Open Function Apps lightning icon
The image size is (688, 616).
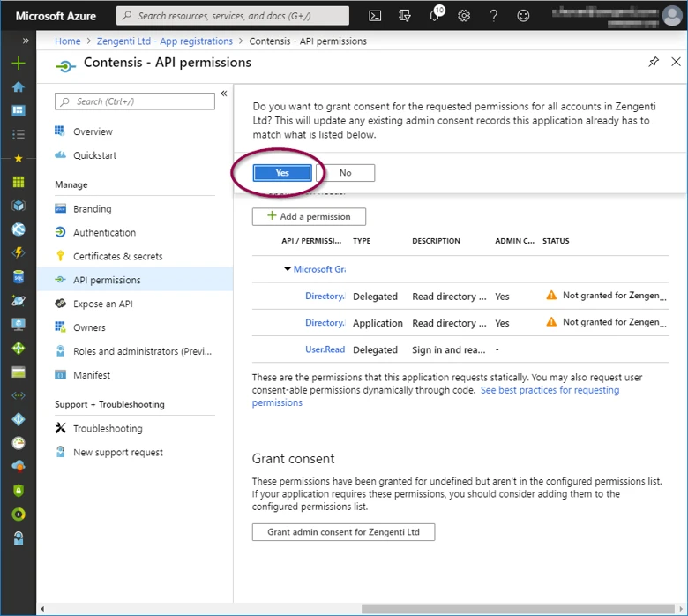click(x=19, y=253)
